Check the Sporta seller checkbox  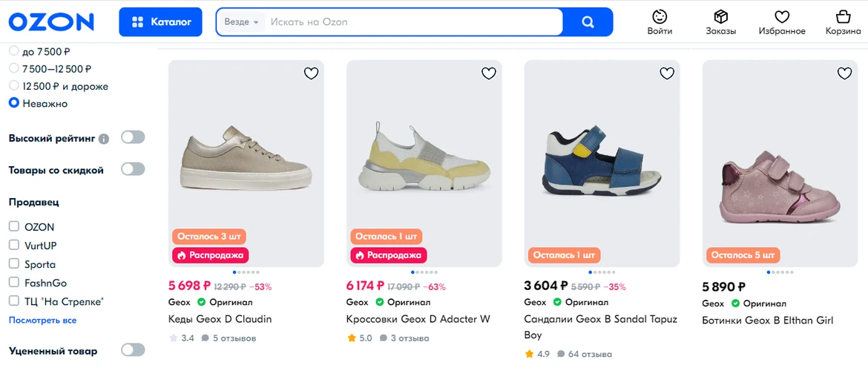point(14,263)
